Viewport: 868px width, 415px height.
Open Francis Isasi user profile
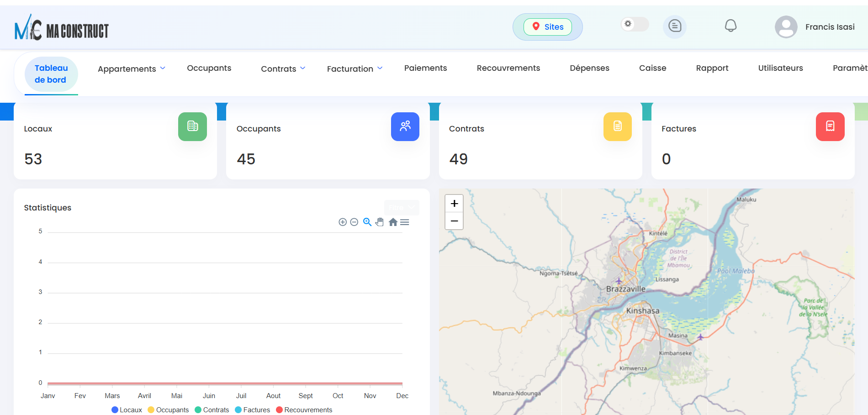point(815,27)
